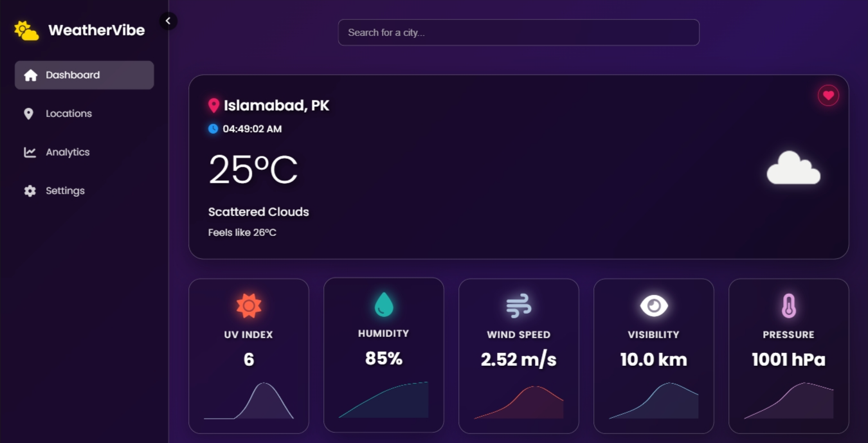This screenshot has width=868, height=443.
Task: Collapse the sidebar using the chevron button
Action: [168, 21]
